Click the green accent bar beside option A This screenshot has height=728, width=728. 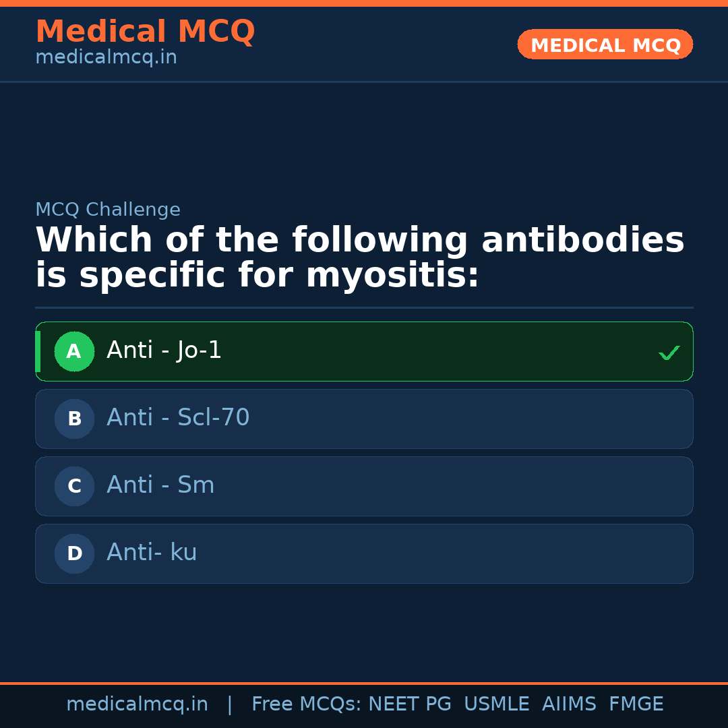tap(38, 351)
